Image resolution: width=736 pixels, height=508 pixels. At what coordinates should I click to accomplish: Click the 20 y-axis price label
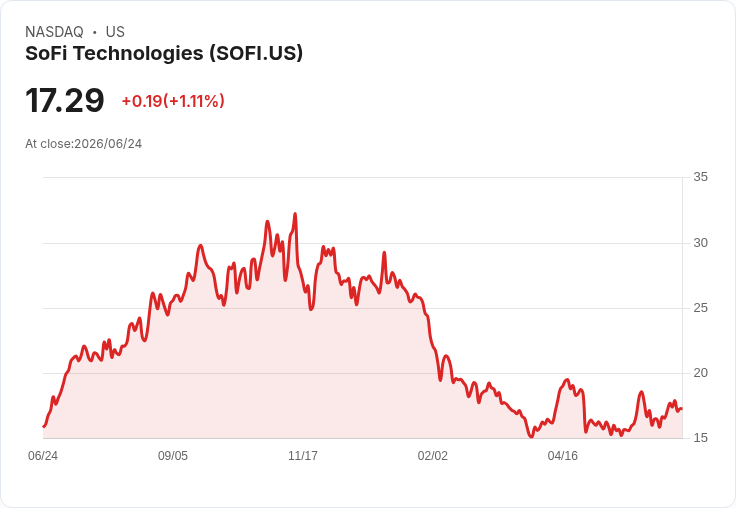click(700, 373)
